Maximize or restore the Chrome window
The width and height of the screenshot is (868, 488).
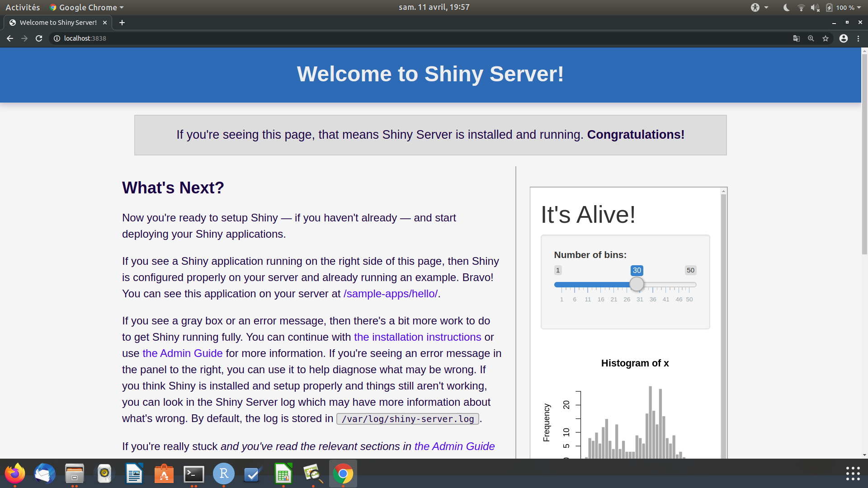[847, 23]
